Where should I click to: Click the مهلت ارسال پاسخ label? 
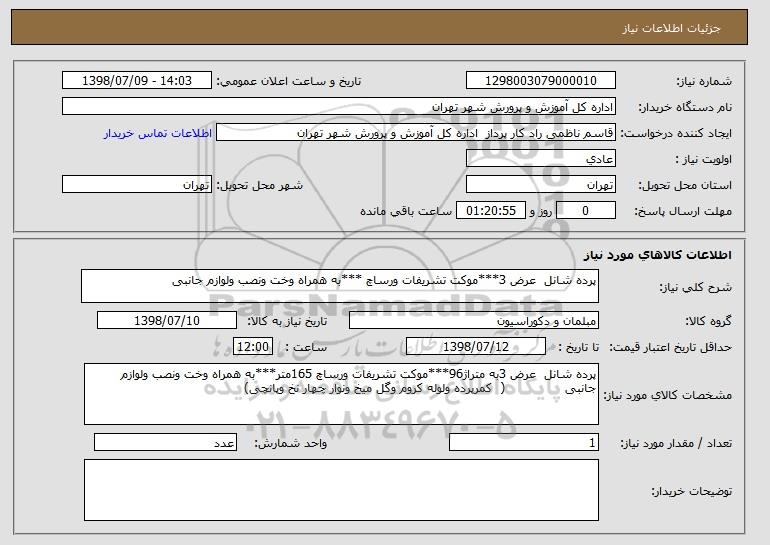[x=683, y=212]
